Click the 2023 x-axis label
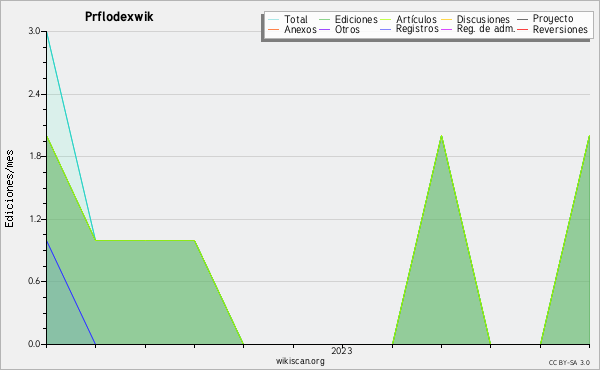600x370 pixels. tap(342, 351)
